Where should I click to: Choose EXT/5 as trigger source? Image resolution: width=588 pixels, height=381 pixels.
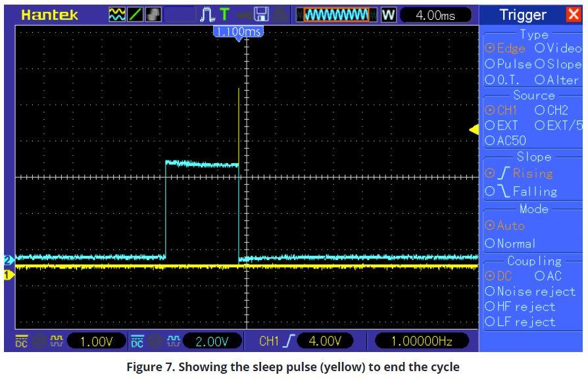click(558, 125)
